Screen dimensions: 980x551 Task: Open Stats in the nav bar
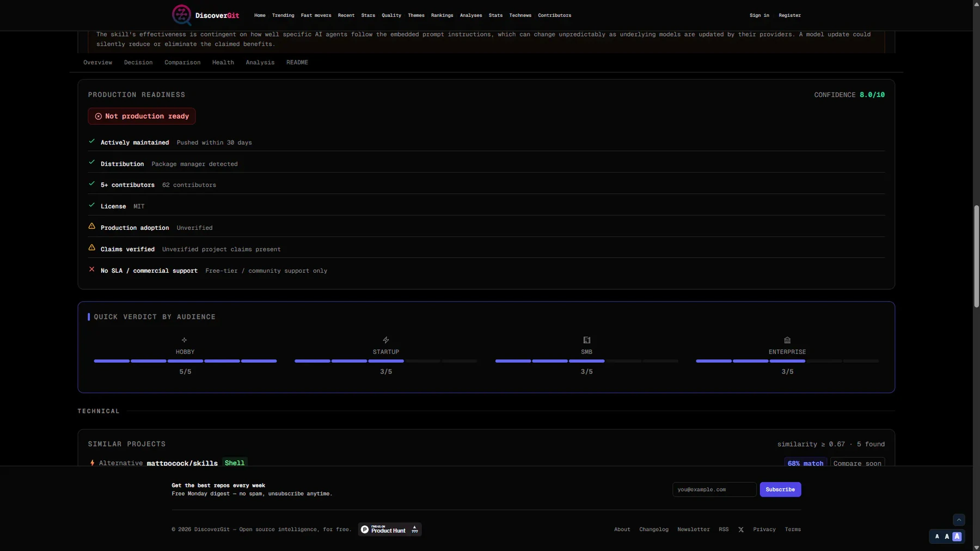tap(495, 15)
